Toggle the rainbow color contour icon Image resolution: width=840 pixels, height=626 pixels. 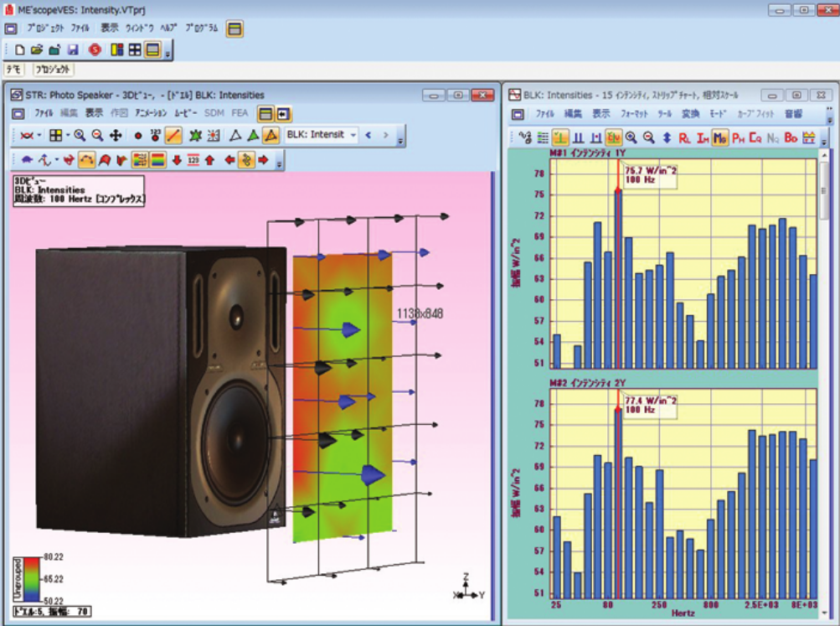click(157, 159)
